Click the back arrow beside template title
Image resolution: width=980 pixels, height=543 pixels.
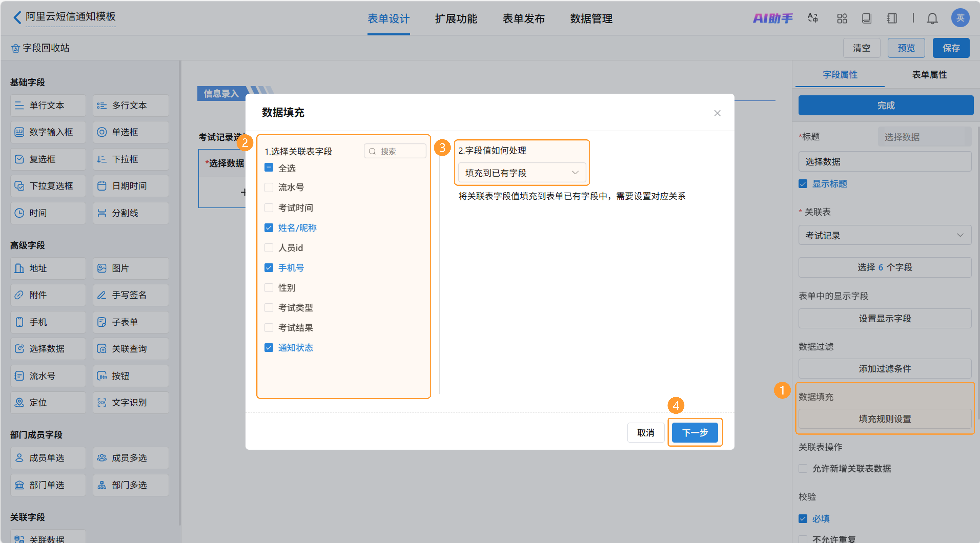17,17
